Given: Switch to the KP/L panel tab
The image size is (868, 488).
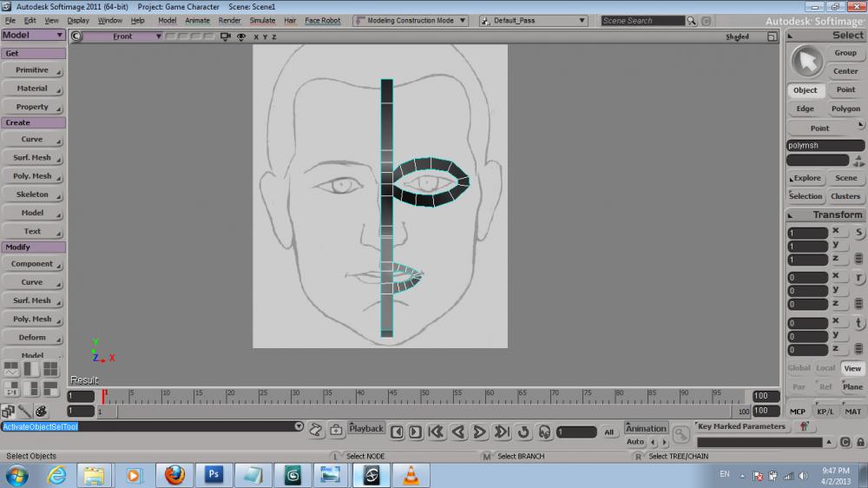Looking at the screenshot, I should [x=825, y=412].
